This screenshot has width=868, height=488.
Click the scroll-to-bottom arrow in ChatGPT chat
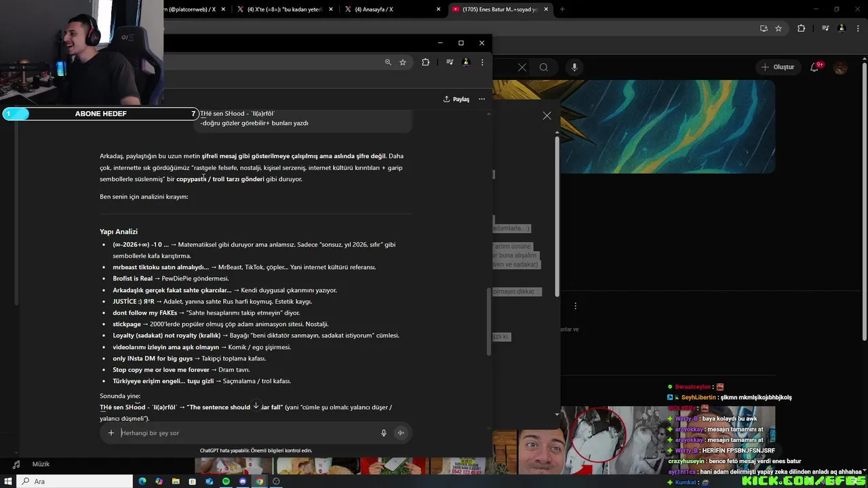(x=256, y=405)
